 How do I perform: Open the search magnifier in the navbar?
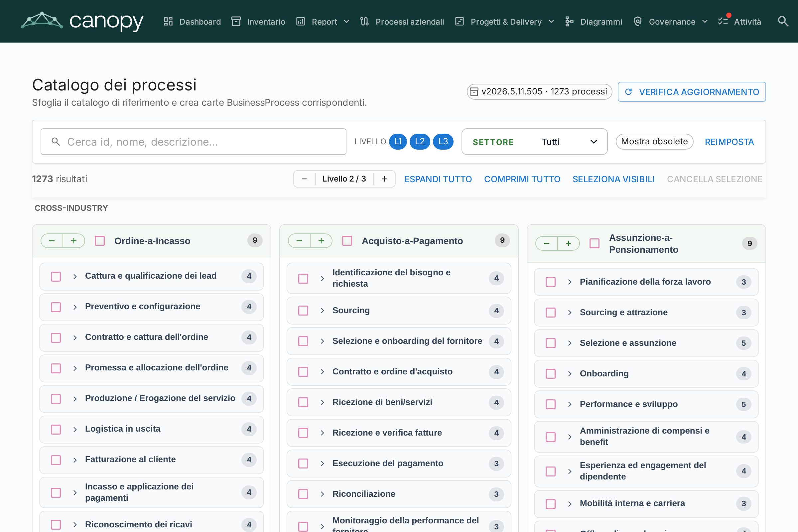point(783,21)
